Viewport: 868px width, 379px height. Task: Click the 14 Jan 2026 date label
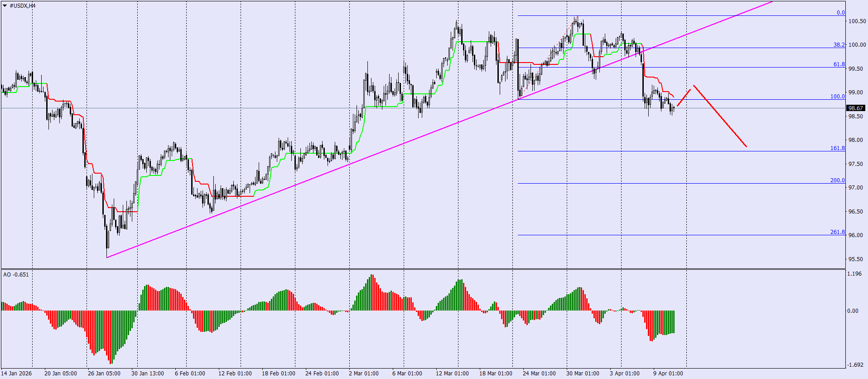[17, 374]
